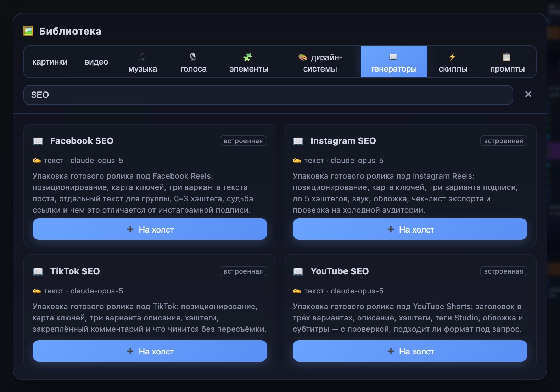Click claude-opus-5 model text in TikTok SEO card
The height and width of the screenshot is (392, 560).
pos(97,291)
